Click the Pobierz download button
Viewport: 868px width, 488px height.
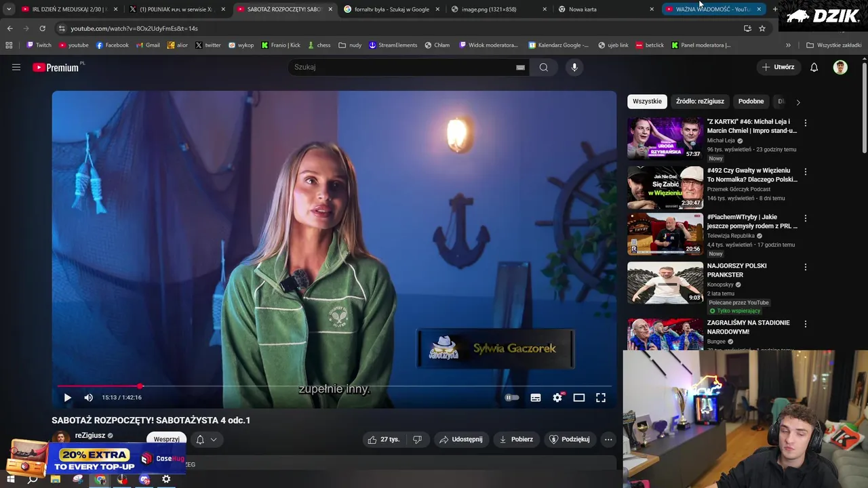point(516,439)
